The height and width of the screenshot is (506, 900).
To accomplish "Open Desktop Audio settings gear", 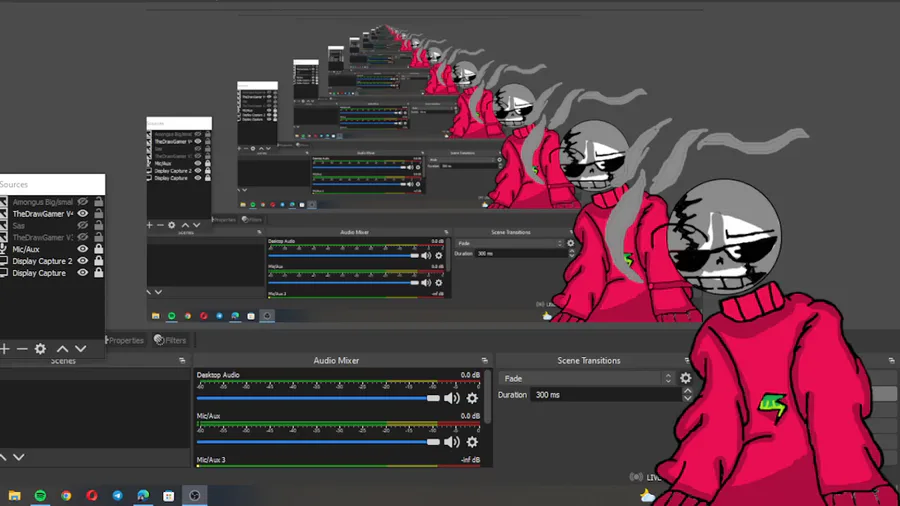I will (x=472, y=398).
